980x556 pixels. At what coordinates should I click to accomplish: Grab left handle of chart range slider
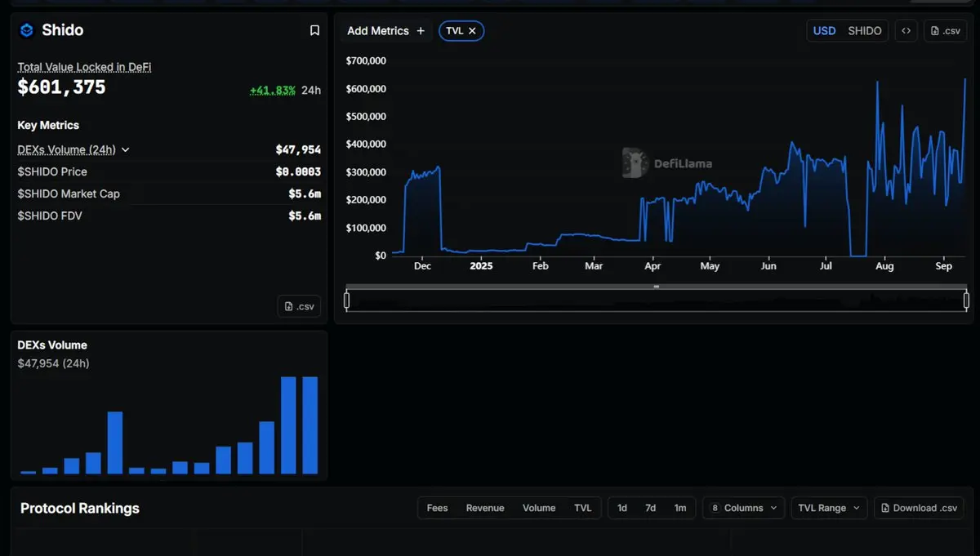click(347, 300)
